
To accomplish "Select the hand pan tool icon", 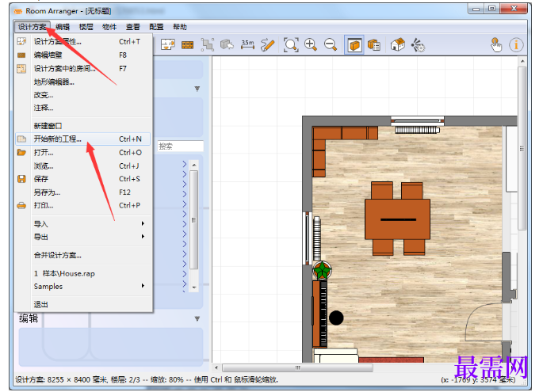I will [496, 45].
